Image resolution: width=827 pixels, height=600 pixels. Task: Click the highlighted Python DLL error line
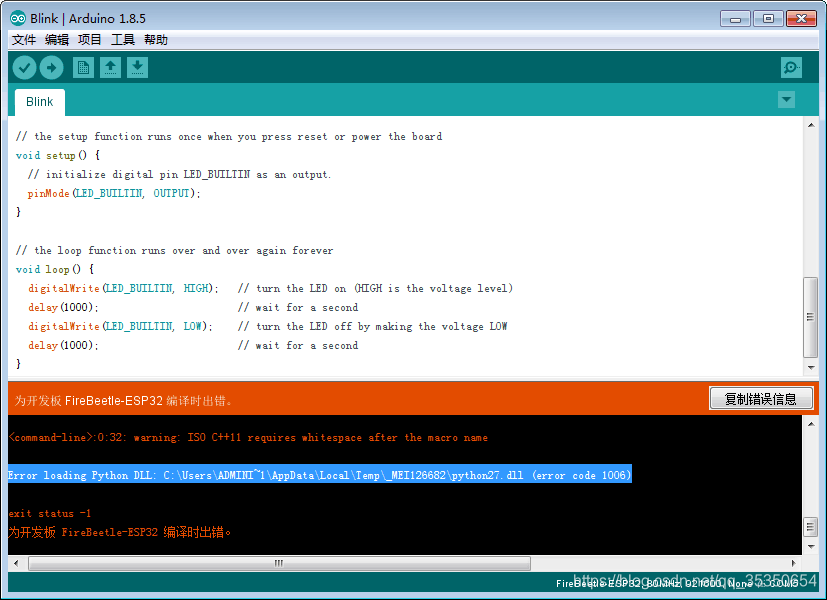coord(320,475)
